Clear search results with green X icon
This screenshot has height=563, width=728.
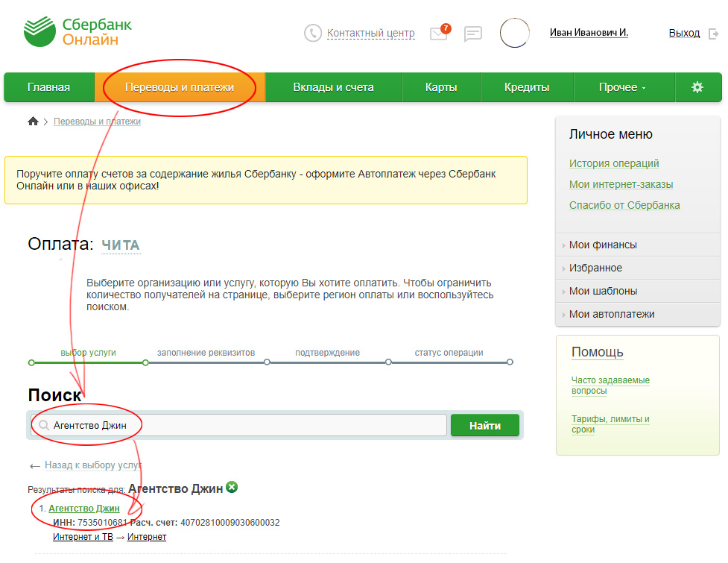tap(232, 487)
